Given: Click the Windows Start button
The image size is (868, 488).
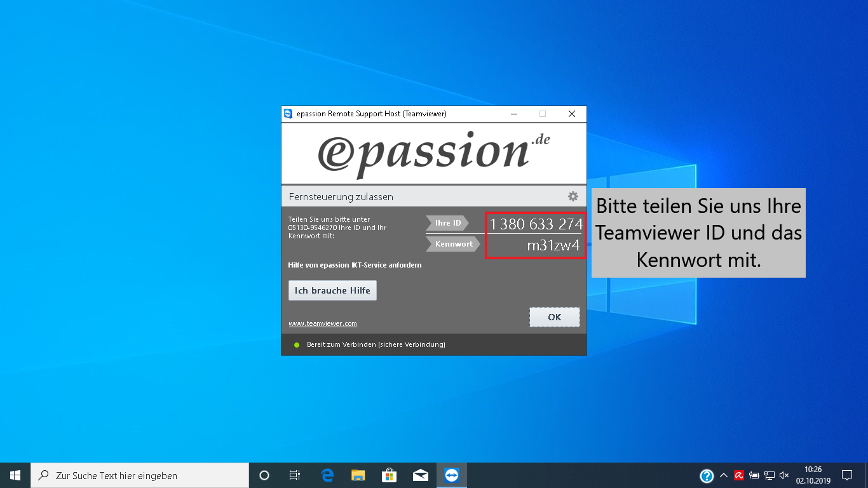Looking at the screenshot, I should (x=15, y=475).
